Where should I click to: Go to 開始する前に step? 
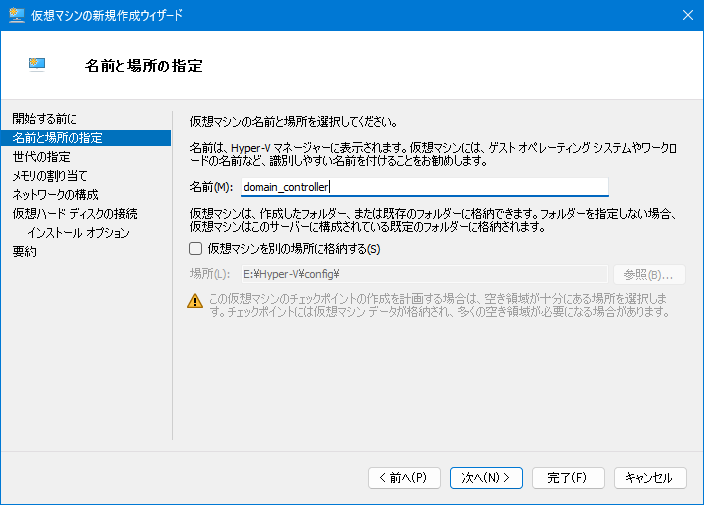coord(44,119)
